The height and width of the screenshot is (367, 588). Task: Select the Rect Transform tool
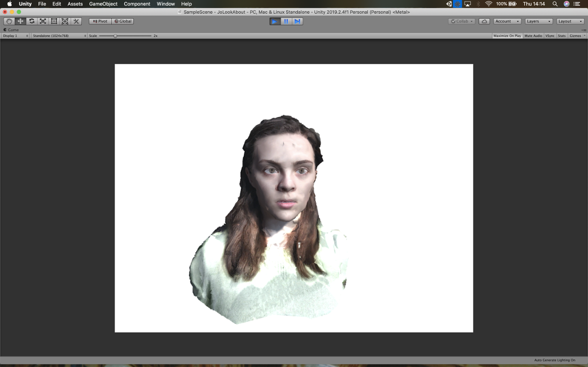tap(54, 21)
